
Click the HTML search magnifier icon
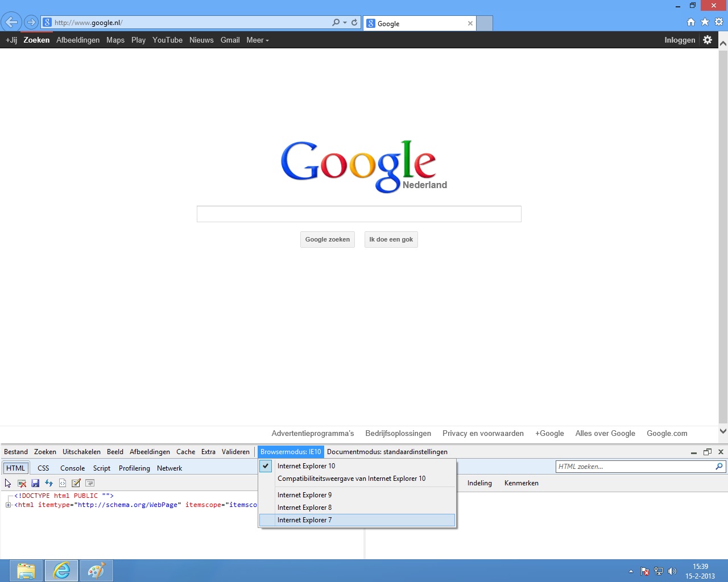tap(719, 467)
